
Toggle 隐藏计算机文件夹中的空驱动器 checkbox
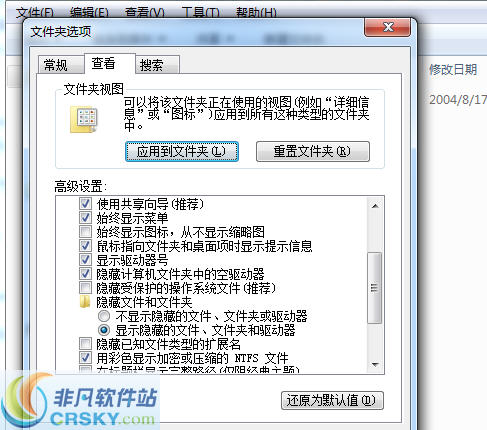click(85, 274)
